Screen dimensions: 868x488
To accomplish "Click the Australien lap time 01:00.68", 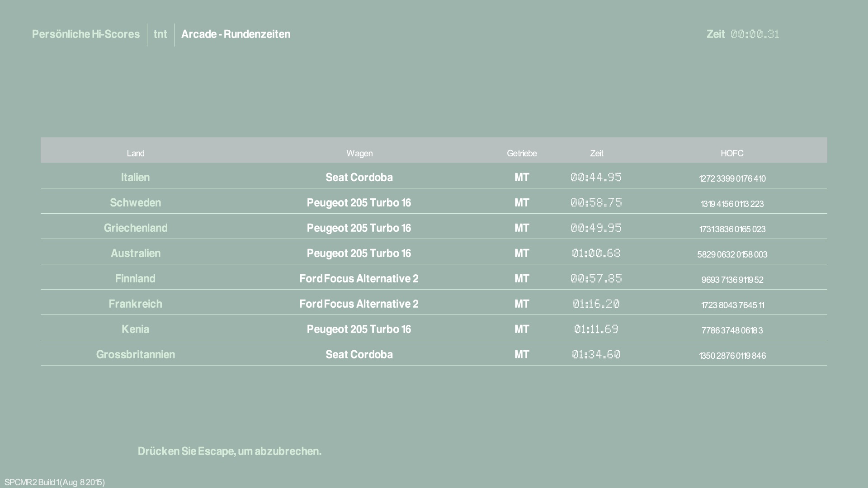I will click(x=596, y=253).
